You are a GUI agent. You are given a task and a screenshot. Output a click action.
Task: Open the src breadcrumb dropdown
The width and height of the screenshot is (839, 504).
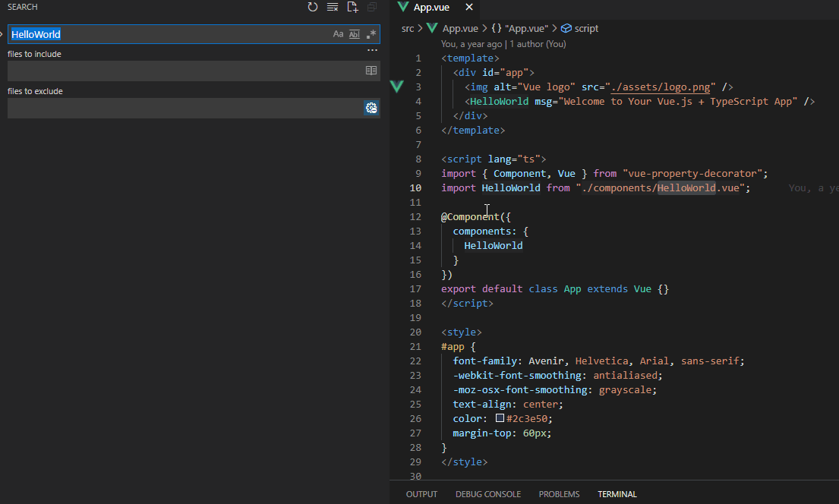point(407,28)
